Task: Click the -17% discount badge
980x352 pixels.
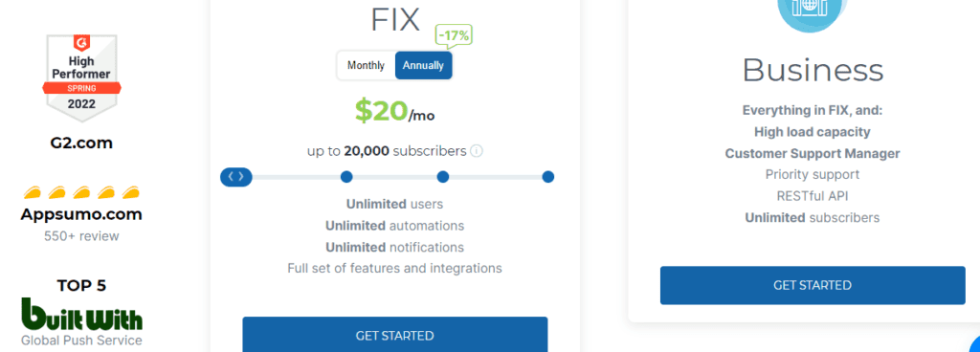Action: pyautogui.click(x=453, y=36)
